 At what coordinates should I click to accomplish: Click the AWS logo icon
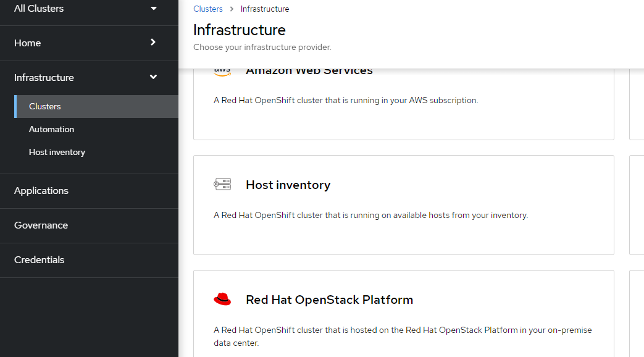coord(222,72)
